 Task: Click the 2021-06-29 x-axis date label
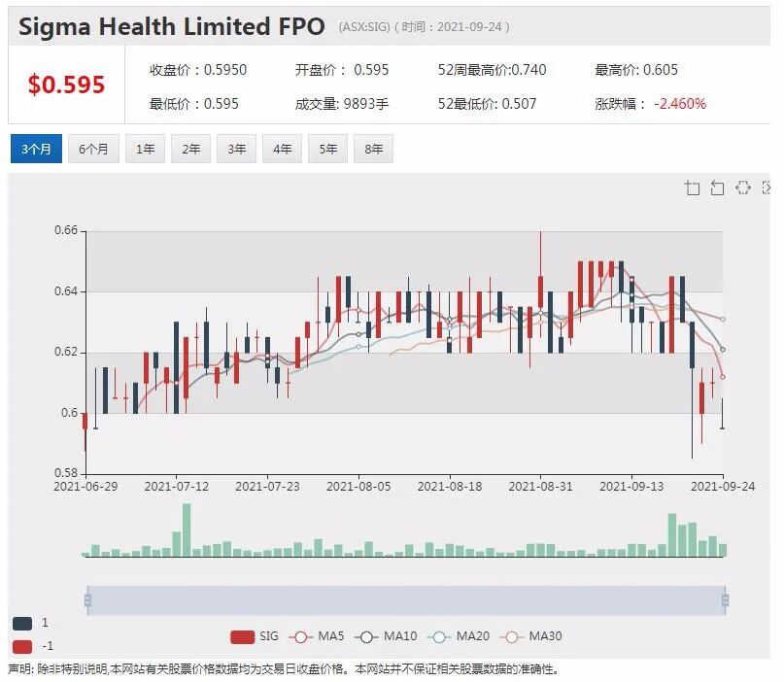[85, 487]
